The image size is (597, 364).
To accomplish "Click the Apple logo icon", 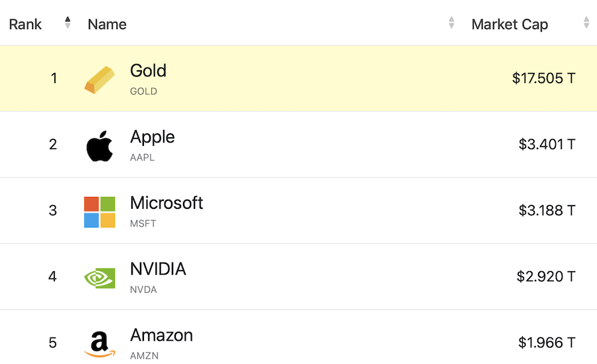I will (99, 145).
